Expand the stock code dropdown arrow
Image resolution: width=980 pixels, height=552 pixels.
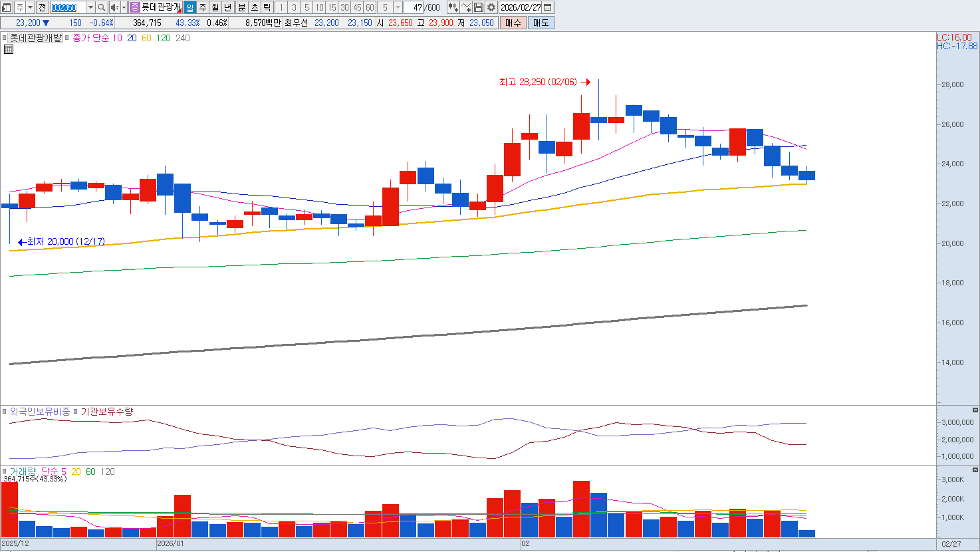(x=90, y=7)
